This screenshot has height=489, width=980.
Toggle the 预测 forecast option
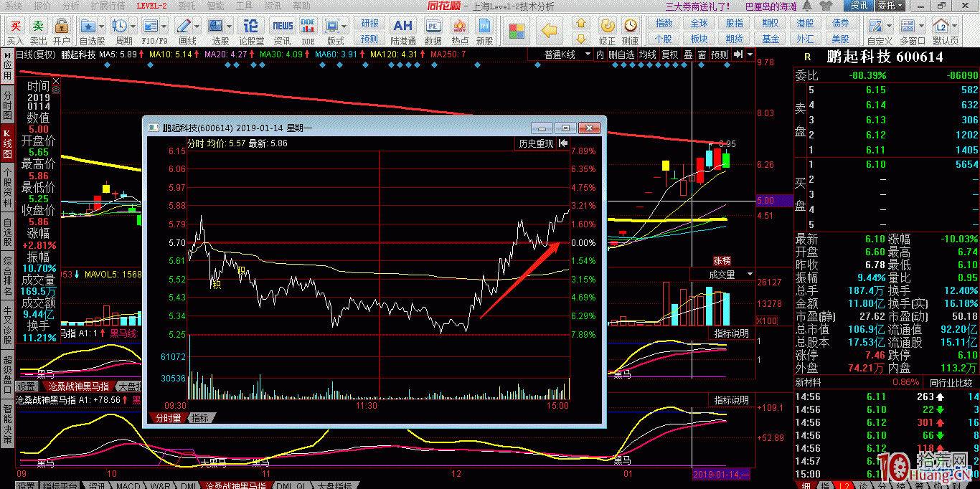coord(719,54)
